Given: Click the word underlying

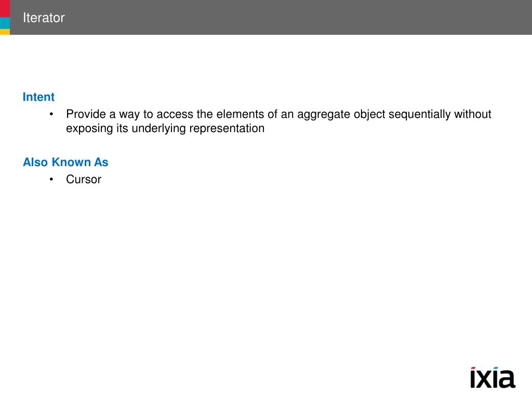Looking at the screenshot, I should pyautogui.click(x=159, y=129).
